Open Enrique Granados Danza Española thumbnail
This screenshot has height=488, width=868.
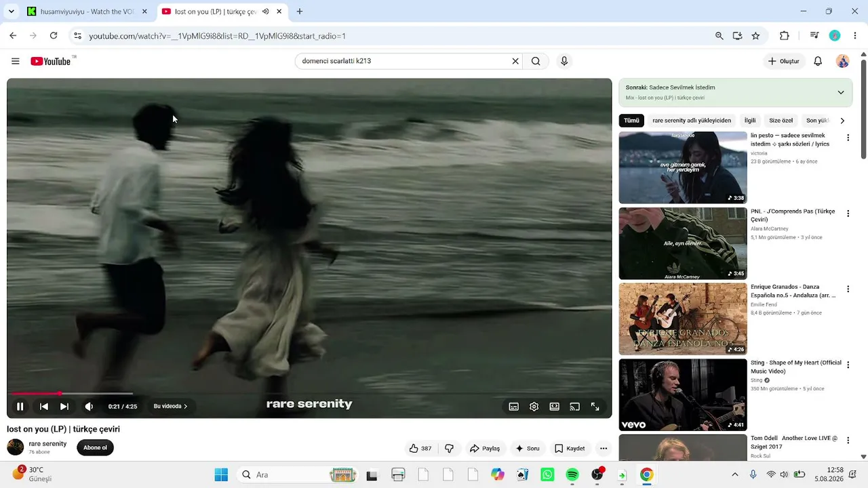tap(683, 319)
